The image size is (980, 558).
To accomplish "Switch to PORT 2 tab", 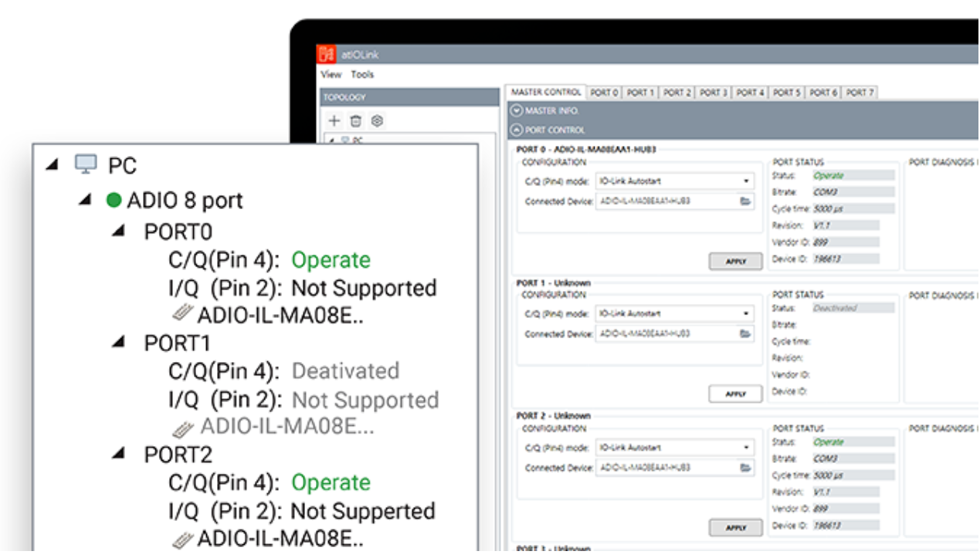I will coord(677,92).
